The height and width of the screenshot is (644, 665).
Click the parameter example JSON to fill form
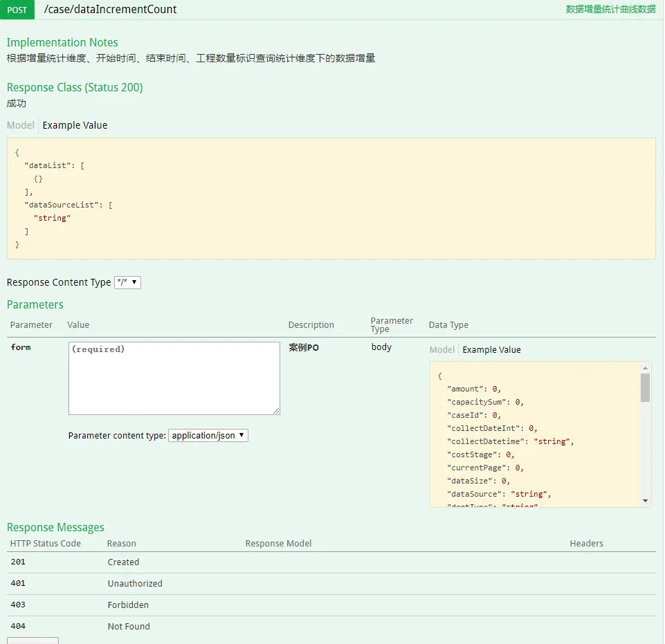tap(535, 434)
